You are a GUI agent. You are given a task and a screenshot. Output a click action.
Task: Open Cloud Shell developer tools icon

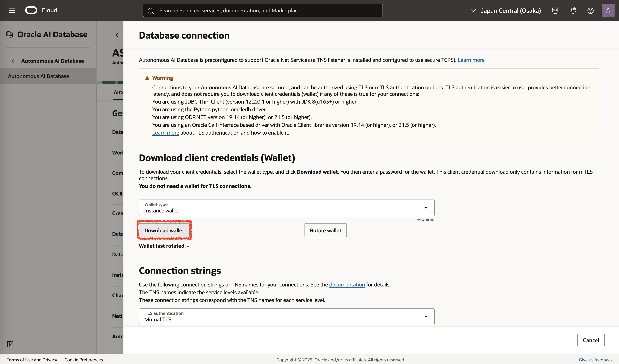point(555,11)
